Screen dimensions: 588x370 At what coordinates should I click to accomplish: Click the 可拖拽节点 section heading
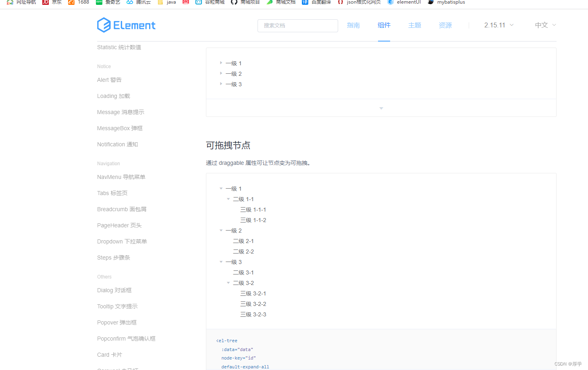[x=228, y=145]
